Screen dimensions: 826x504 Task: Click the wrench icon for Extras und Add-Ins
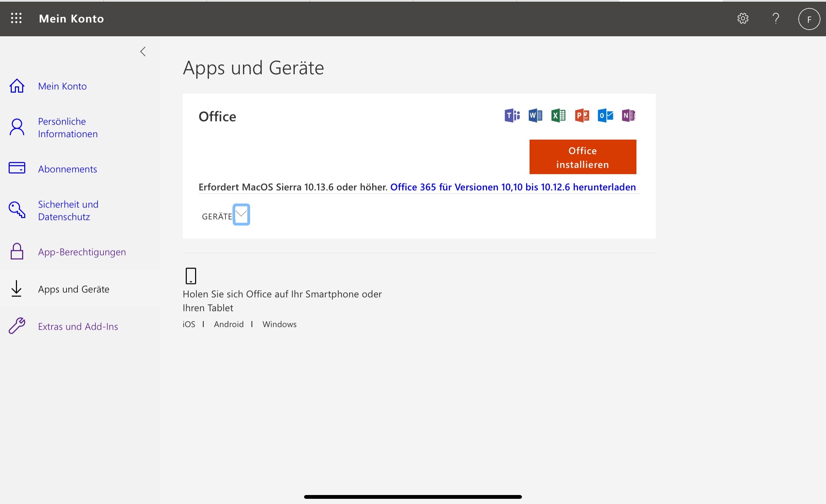[17, 326]
